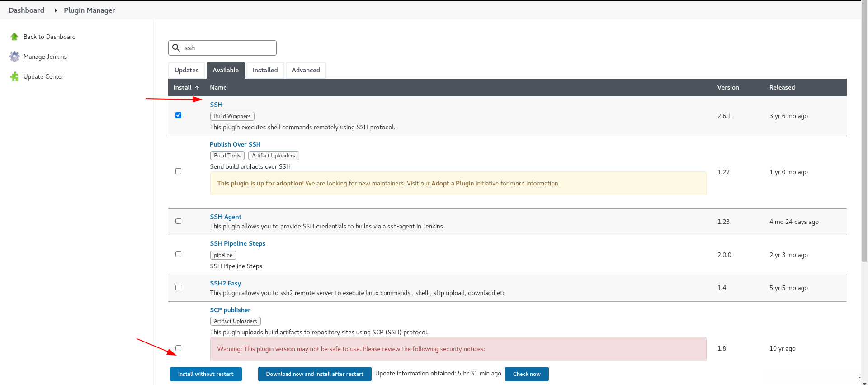Viewport: 868px width, 385px height.
Task: Enable the SSH2 Easy plugin checkbox
Action: pyautogui.click(x=179, y=288)
